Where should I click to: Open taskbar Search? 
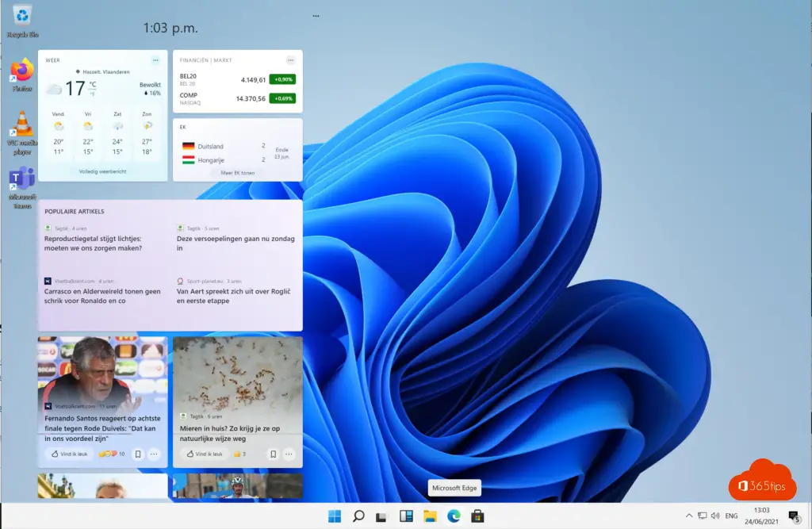pos(358,516)
